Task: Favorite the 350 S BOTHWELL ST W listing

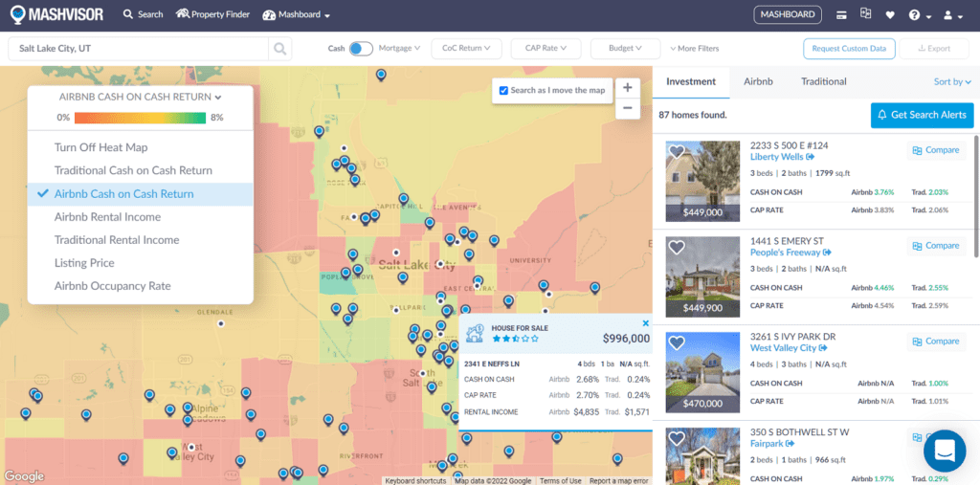Action: pos(677,439)
